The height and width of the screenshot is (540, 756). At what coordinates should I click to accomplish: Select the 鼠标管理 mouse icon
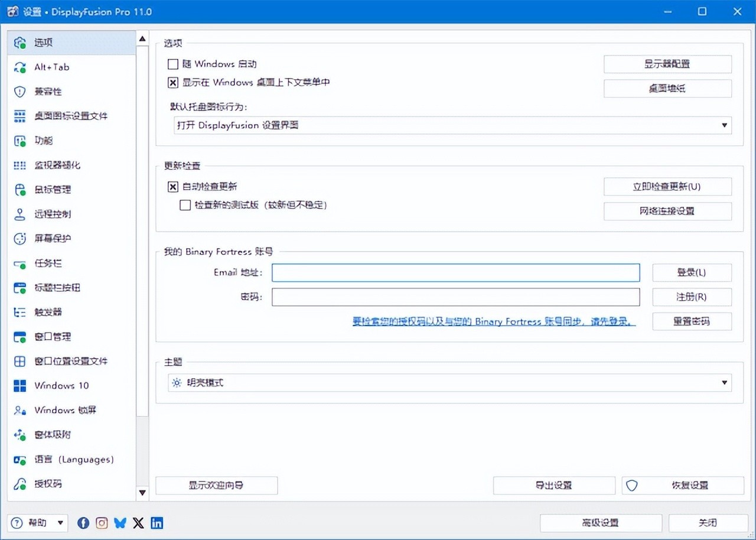20,190
